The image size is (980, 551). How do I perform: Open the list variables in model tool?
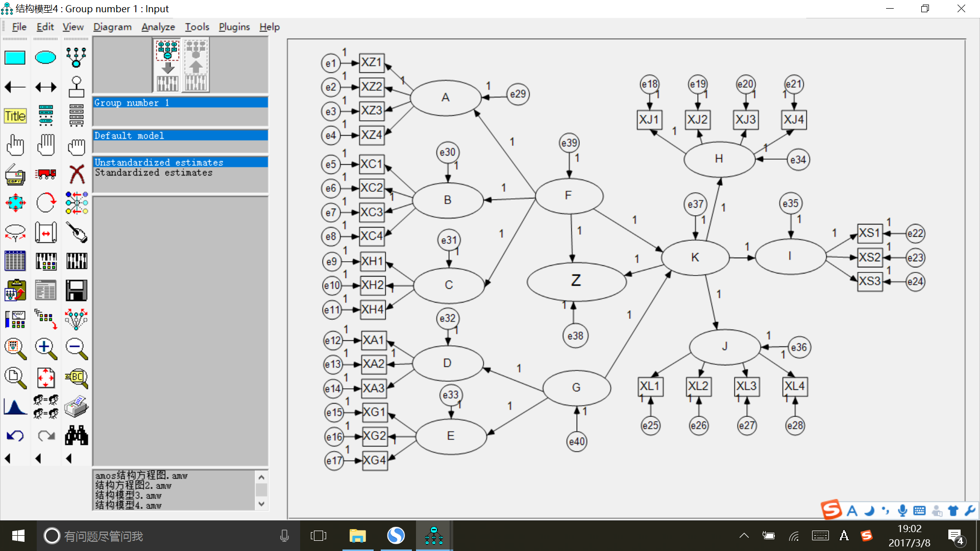45,116
